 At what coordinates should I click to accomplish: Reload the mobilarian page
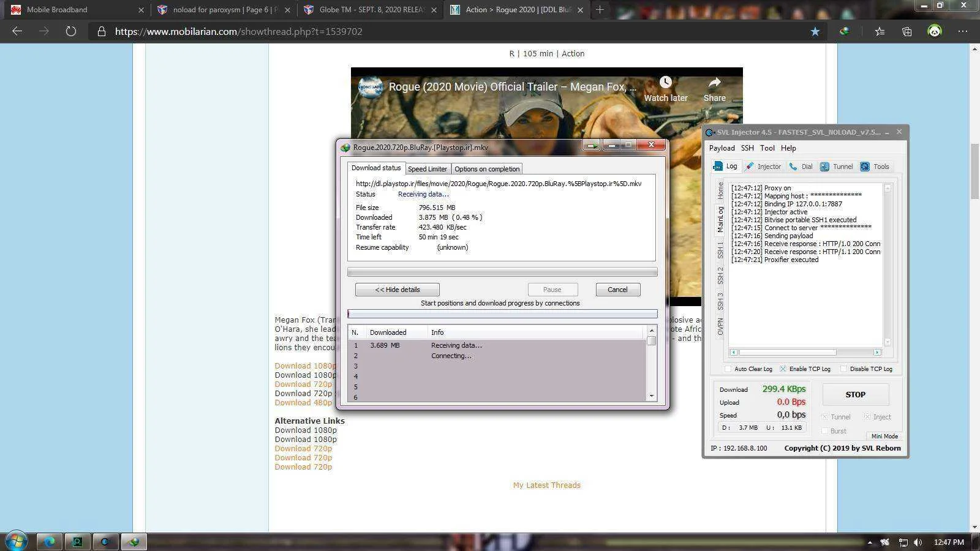click(x=71, y=31)
